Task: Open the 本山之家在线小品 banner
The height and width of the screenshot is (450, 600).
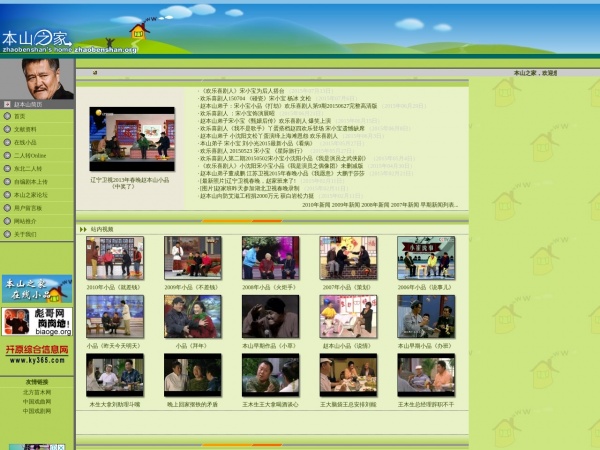Action: pyautogui.click(x=37, y=289)
